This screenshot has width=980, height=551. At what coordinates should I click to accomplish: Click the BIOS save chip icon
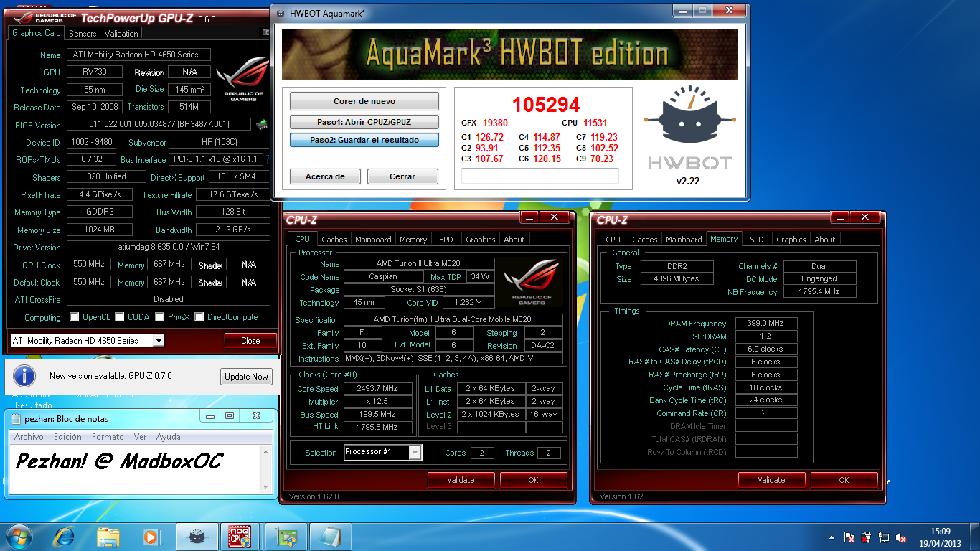click(262, 125)
